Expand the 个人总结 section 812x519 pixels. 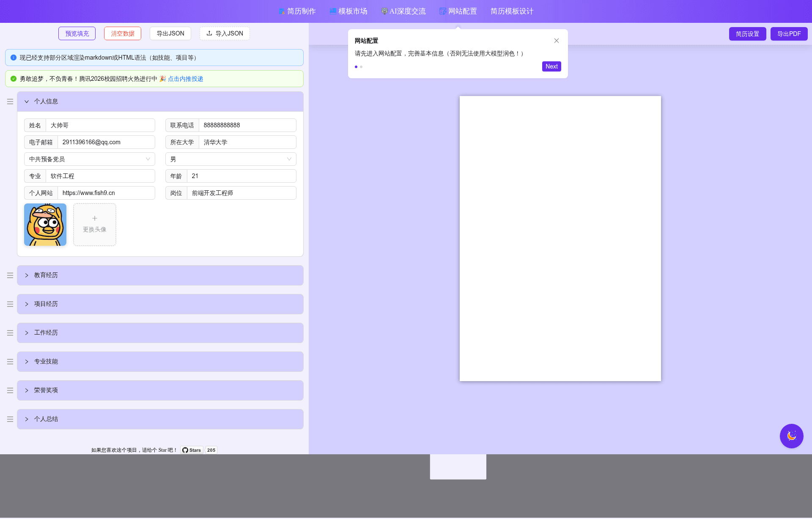160,419
